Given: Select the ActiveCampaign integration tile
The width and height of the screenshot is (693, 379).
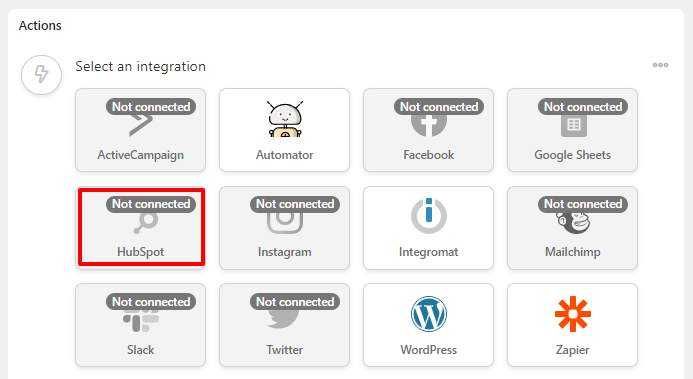Looking at the screenshot, I should click(x=141, y=130).
